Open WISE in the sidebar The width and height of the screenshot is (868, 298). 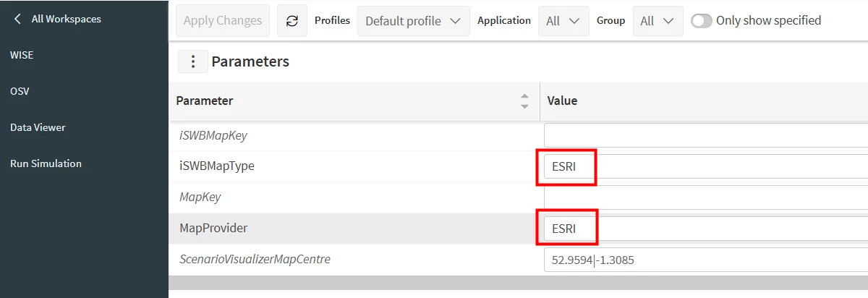click(22, 55)
